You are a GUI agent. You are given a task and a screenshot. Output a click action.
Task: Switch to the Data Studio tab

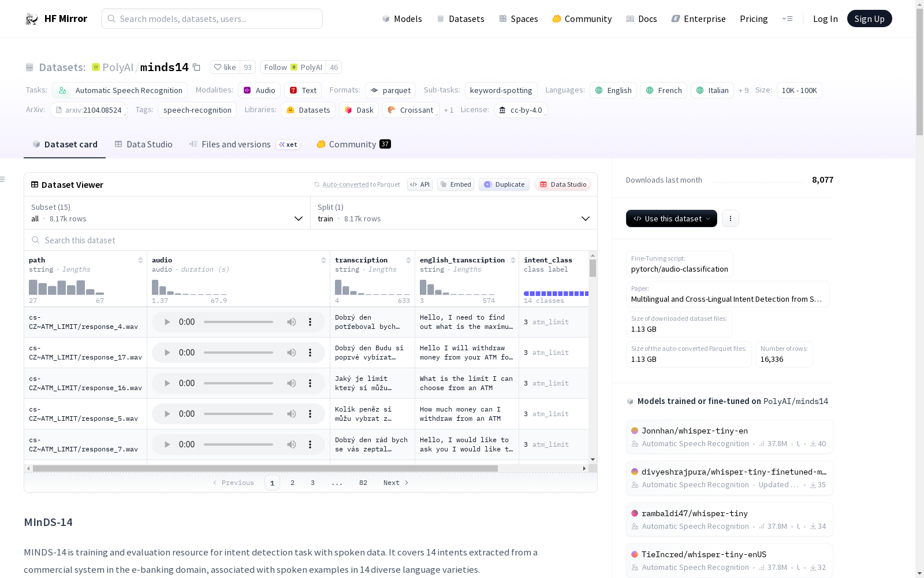coord(143,144)
